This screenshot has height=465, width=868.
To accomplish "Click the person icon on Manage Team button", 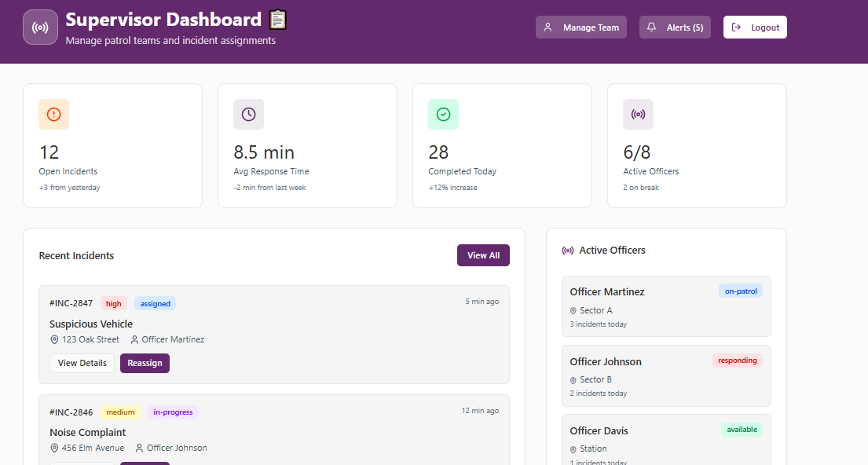I will pos(548,27).
